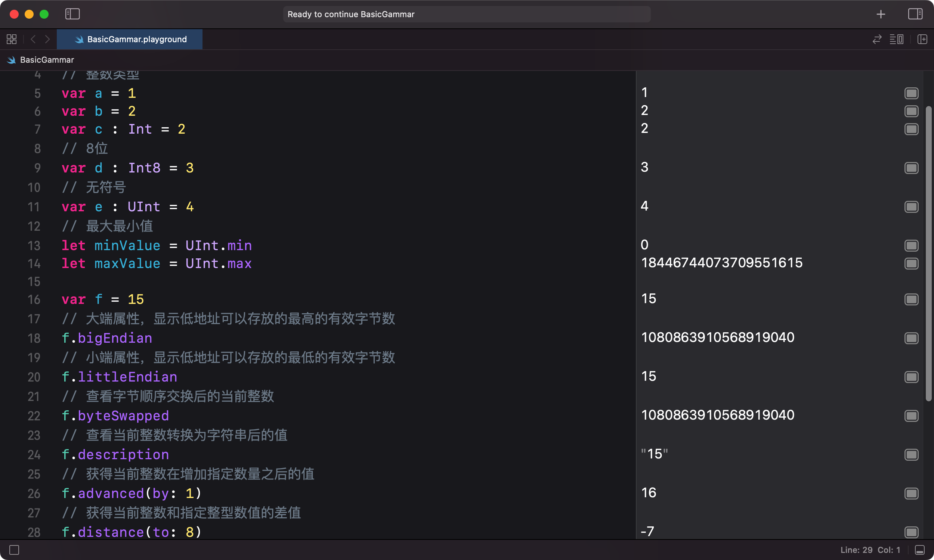Click line number 15 in the gutter

pos(34,281)
